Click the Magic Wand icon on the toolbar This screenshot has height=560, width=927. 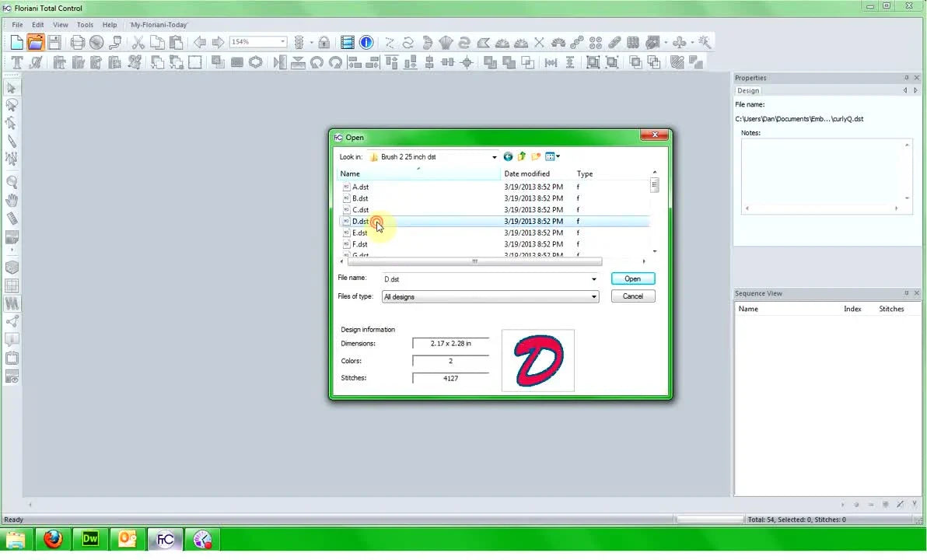coord(704,42)
